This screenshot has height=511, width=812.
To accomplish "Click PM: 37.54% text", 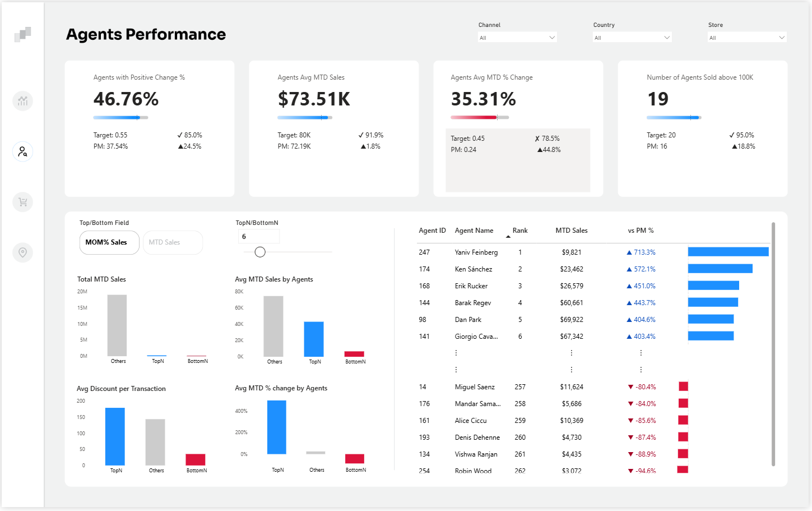I will 110,146.
